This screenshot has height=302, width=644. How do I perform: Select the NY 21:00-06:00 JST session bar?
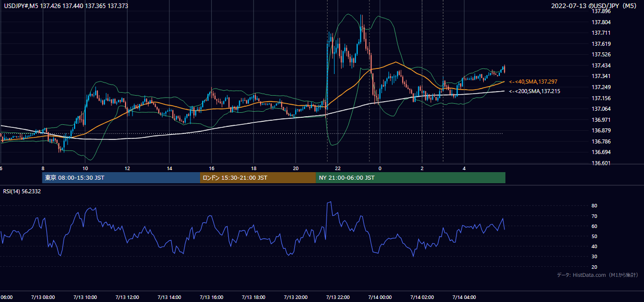411,178
